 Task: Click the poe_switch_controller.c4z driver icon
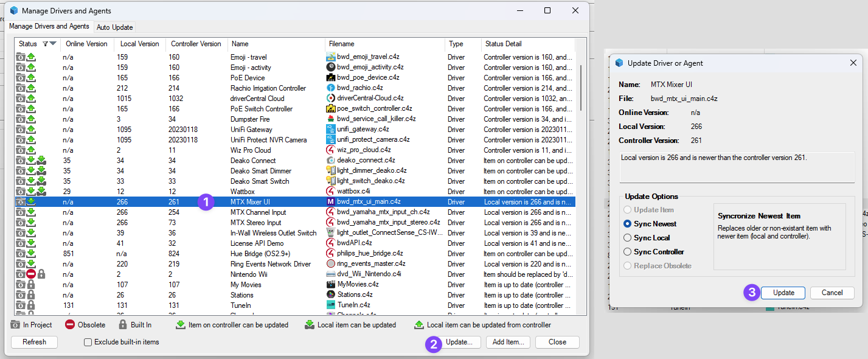[331, 109]
